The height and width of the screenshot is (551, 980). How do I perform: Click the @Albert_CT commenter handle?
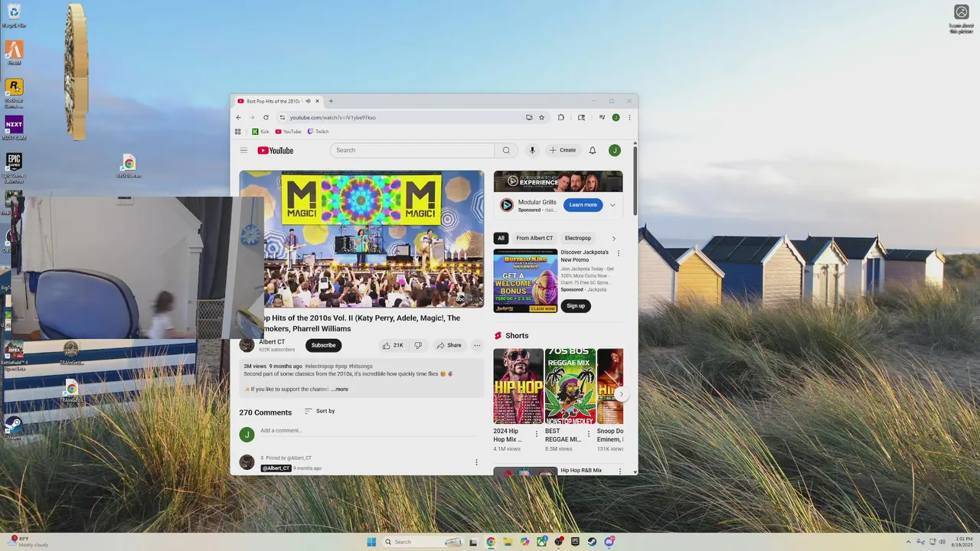click(x=276, y=468)
